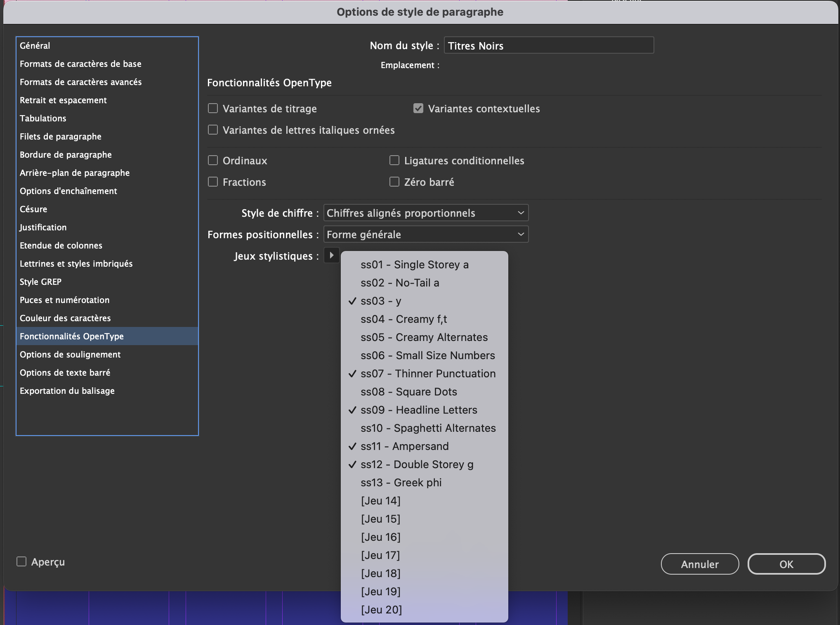Viewport: 840px width, 625px height.
Task: Uncheck ss07 - Thinner Punctuation entry
Action: click(428, 374)
